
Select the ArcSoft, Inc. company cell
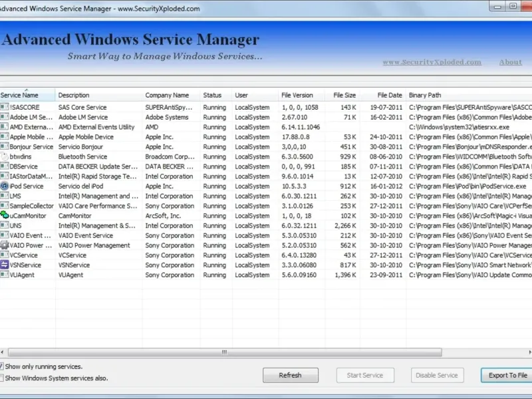(x=163, y=215)
